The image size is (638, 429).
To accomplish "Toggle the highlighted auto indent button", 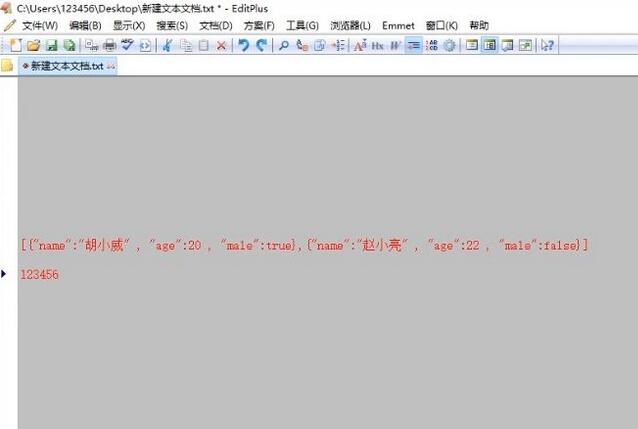I will pos(414,45).
